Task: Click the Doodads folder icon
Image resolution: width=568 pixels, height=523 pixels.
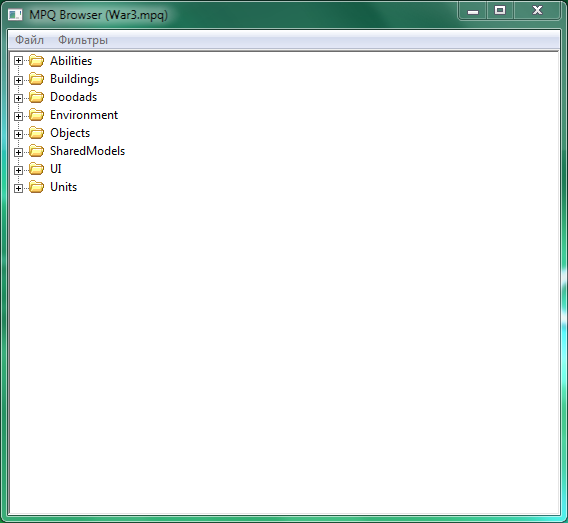Action: [x=36, y=97]
